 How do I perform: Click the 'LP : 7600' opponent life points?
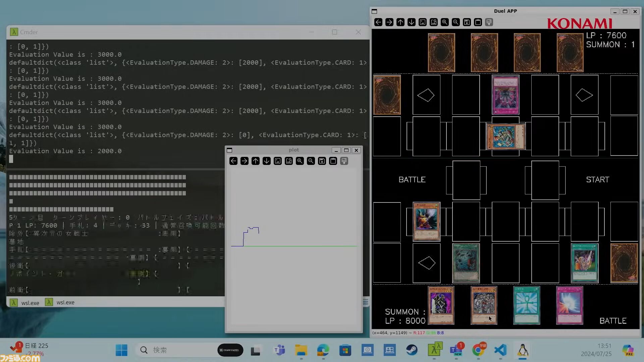(606, 36)
